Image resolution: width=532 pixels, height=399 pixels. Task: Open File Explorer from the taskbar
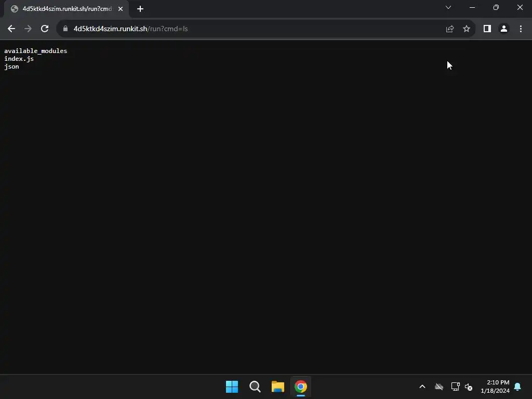278,387
